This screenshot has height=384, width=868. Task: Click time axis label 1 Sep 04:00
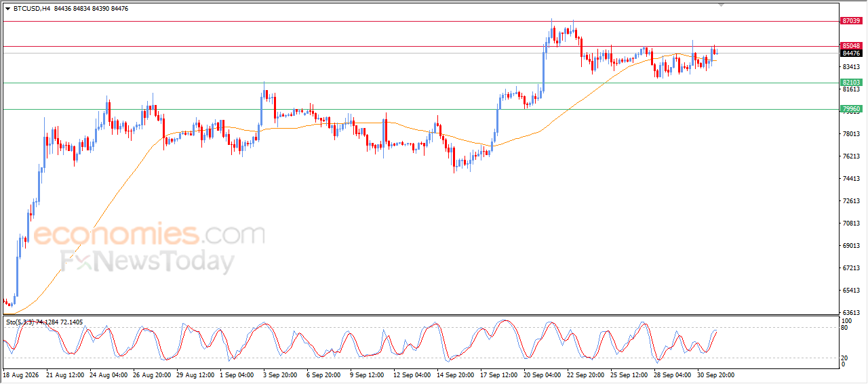[238, 375]
